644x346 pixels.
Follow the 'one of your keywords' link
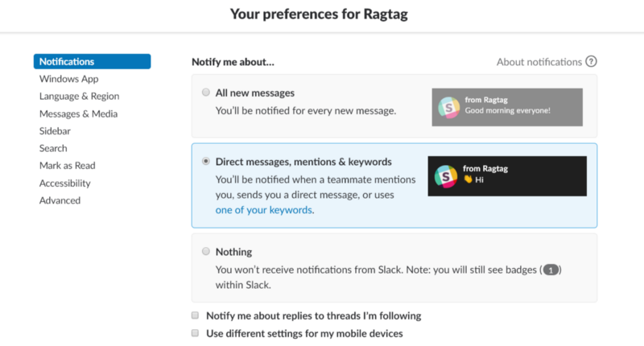click(264, 210)
